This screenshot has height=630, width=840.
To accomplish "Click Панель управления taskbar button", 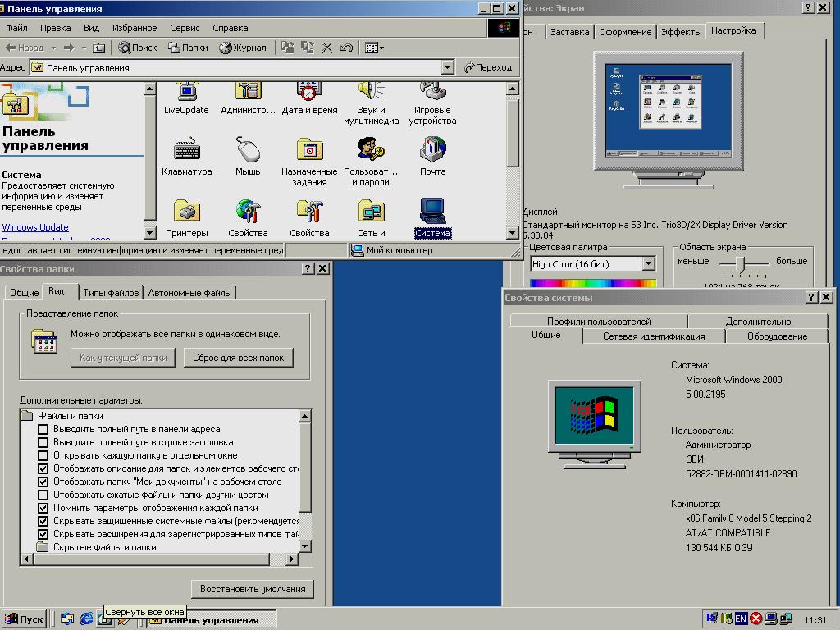I will (x=211, y=619).
